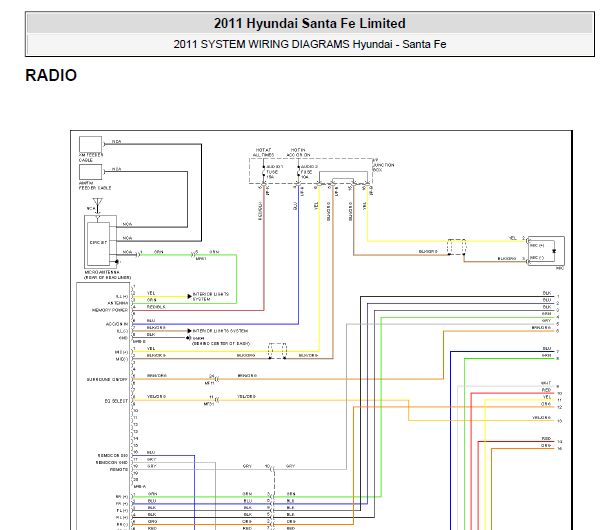Click the BLK wire label at terminal 1
The height and width of the screenshot is (530, 603).
point(547,293)
